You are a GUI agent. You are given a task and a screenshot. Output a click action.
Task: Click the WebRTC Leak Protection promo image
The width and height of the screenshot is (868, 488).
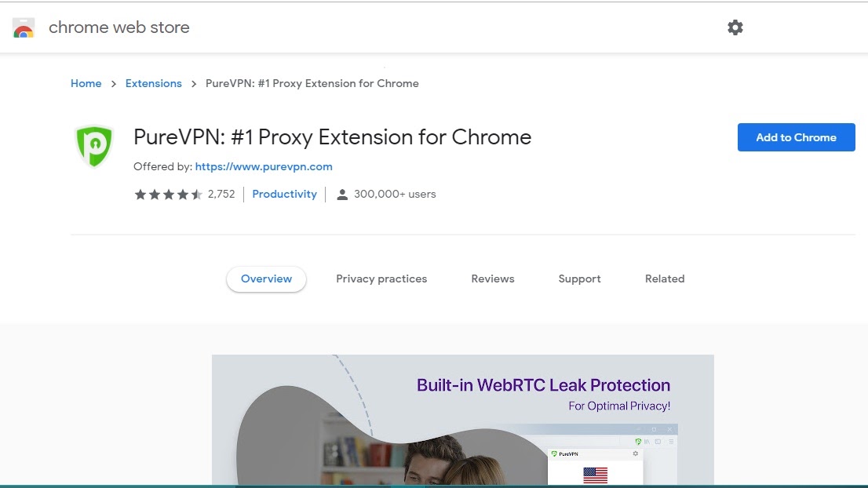point(463,420)
